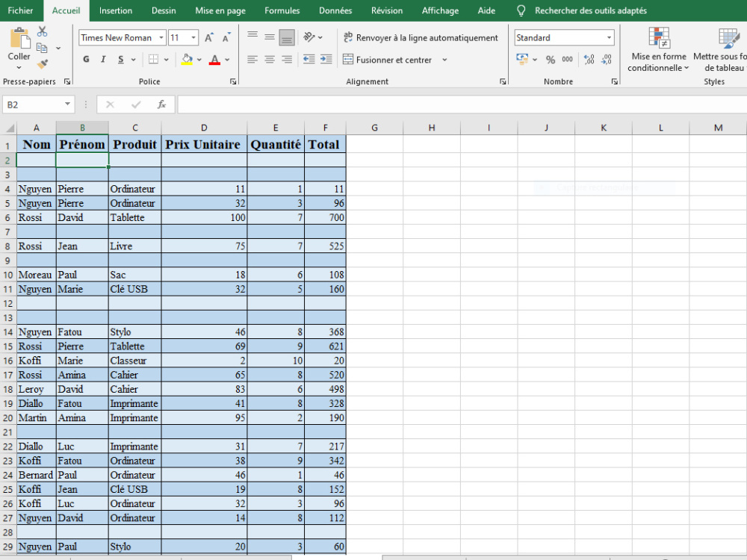Click the Cut scissors icon
This screenshot has width=747, height=560.
click(43, 31)
